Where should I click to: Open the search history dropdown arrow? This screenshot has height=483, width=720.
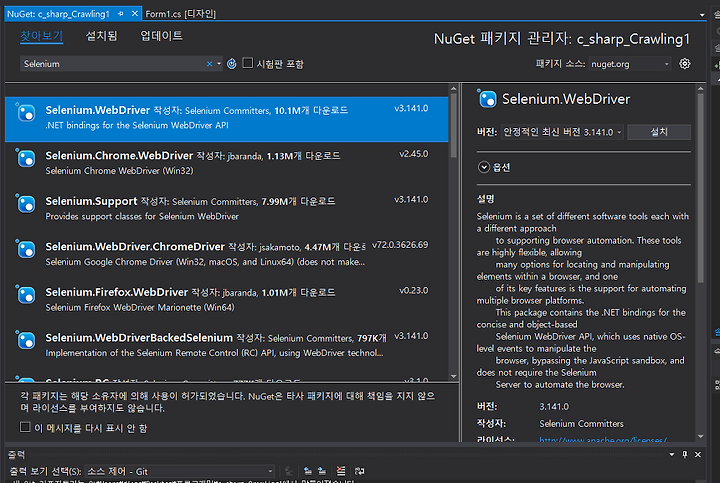(219, 64)
